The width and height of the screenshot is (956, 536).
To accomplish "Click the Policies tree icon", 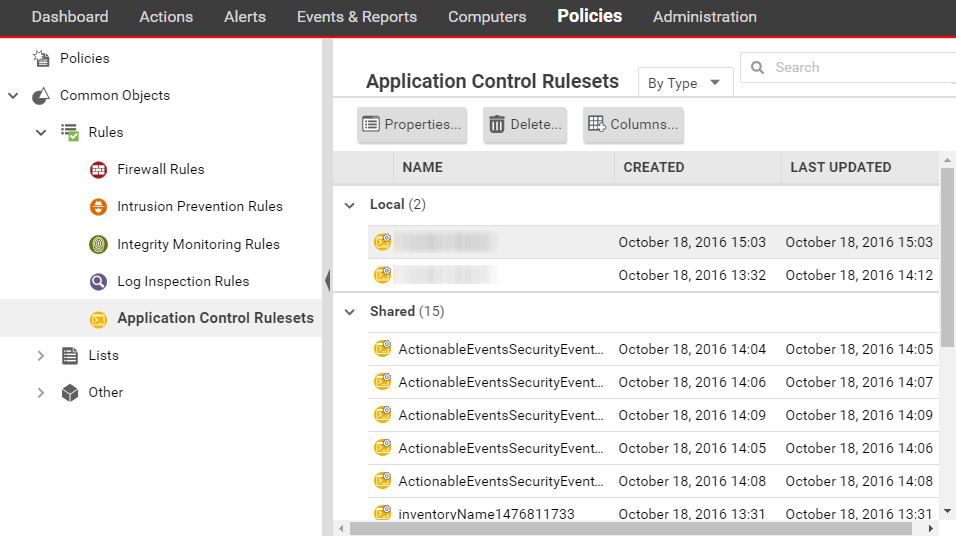I will tap(41, 59).
